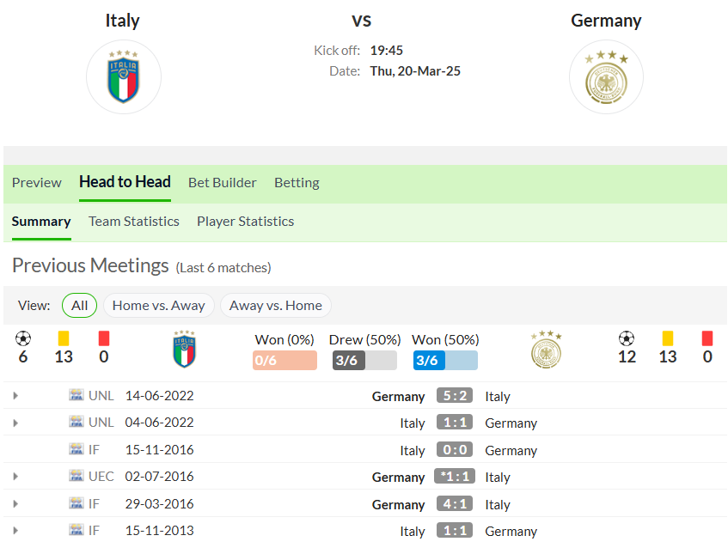
Task: Click Germany's small badge in stats row
Action: point(546,349)
